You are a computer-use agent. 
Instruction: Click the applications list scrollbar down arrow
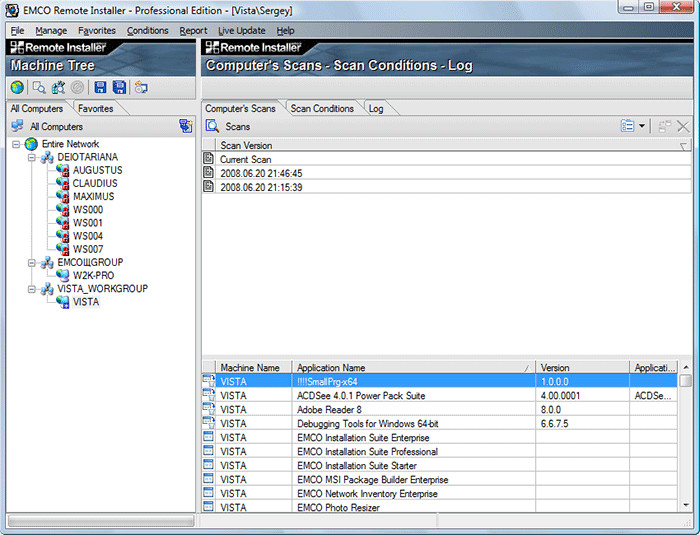pos(686,505)
